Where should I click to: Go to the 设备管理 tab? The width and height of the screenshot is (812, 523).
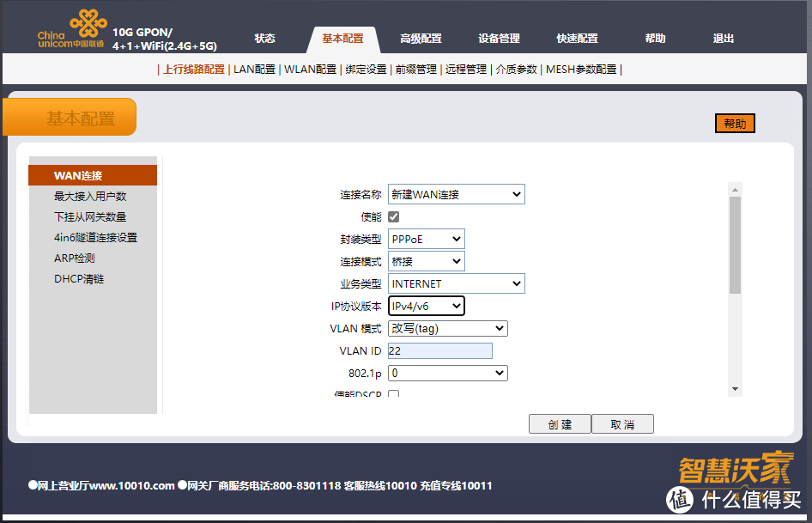(499, 39)
